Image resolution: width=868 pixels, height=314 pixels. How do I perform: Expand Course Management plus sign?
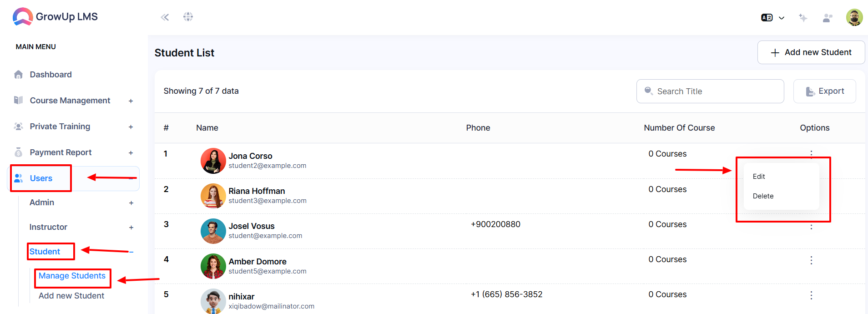point(131,101)
